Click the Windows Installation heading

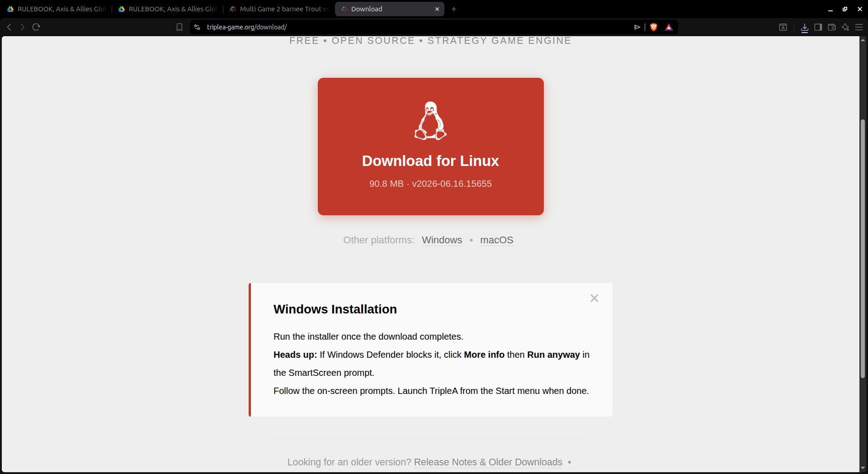(335, 309)
